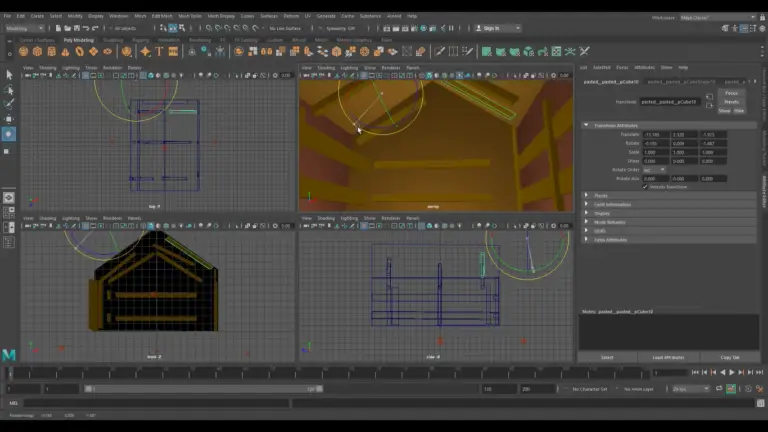The width and height of the screenshot is (768, 432).
Task: Open the Mesh Display menu
Action: coord(221,16)
